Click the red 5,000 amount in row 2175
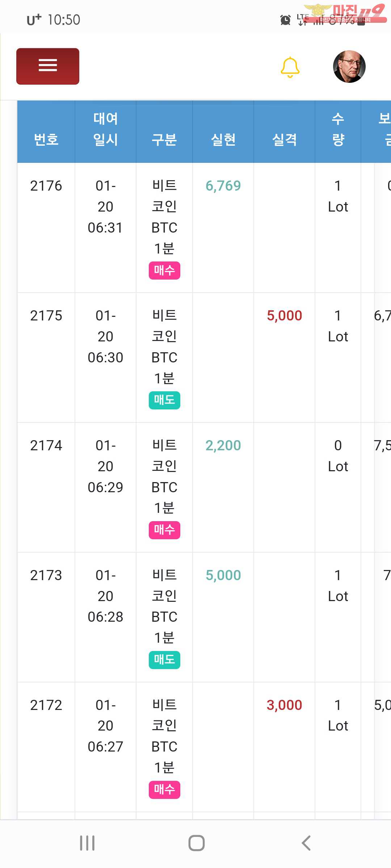Screen dimensions: 391x868 pyautogui.click(x=284, y=316)
